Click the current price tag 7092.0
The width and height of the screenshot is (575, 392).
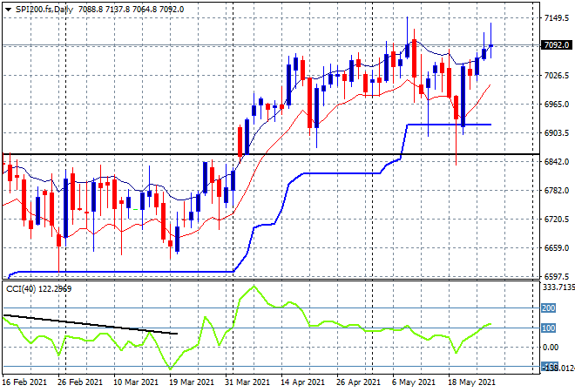[x=557, y=45]
